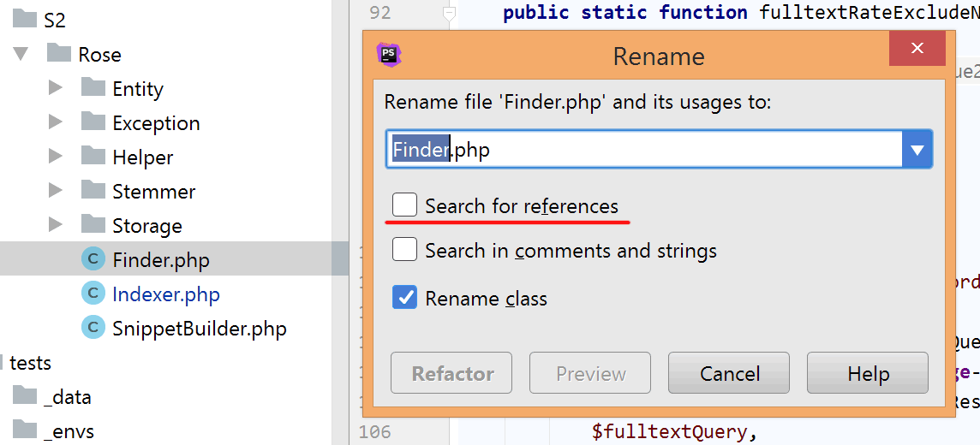Click the new file name text field

tap(642, 150)
